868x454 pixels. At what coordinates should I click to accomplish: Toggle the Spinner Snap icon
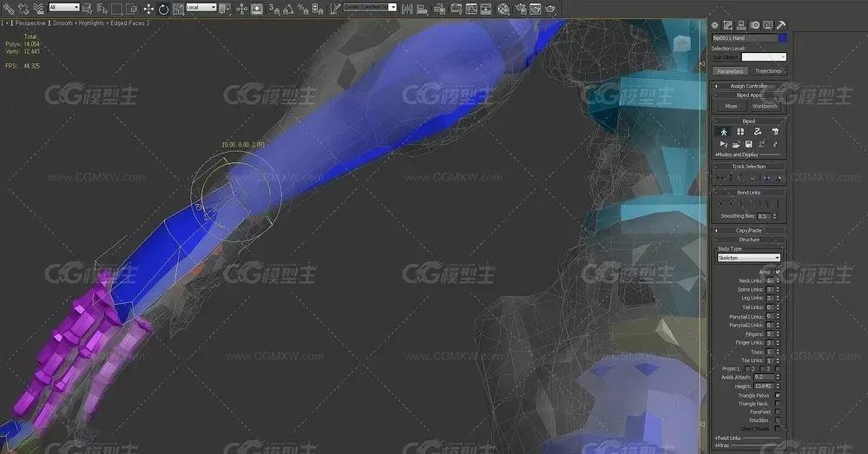pyautogui.click(x=317, y=9)
